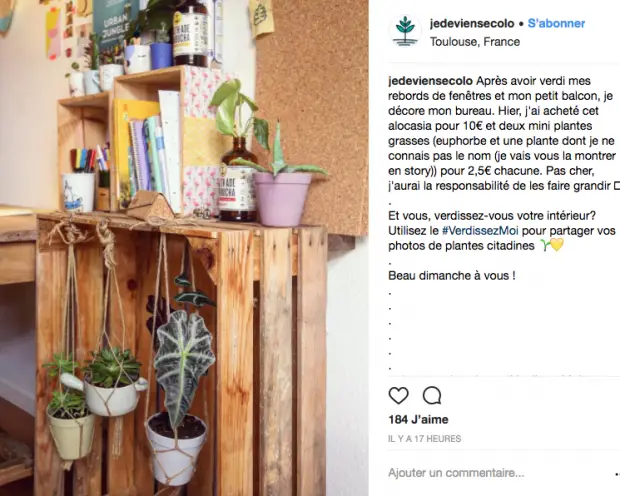Click the seedling emoji in the caption
The width and height of the screenshot is (620, 496).
(x=545, y=246)
